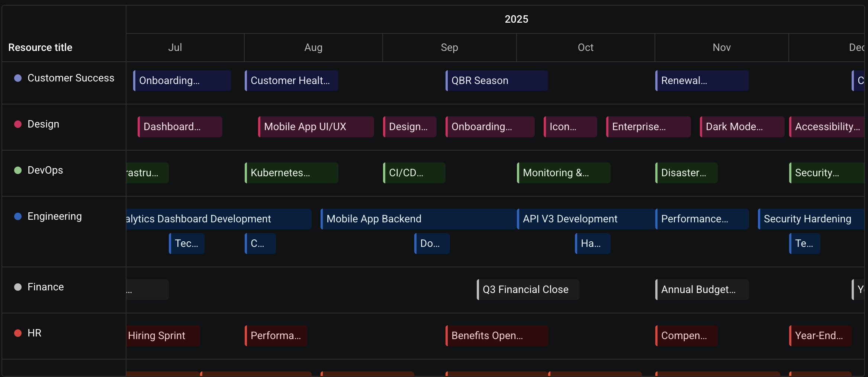Click the Engineering blue dot
Screen dimensions: 868x377
point(17,216)
